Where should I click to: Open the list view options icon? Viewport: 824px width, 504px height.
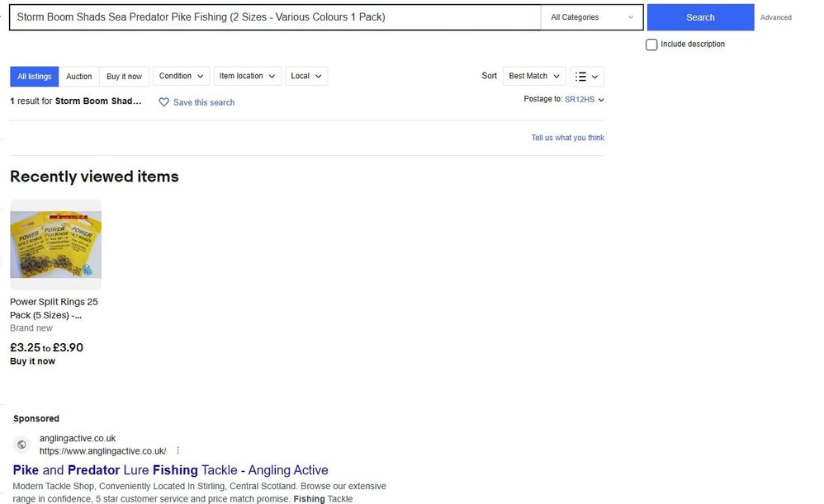588,76
